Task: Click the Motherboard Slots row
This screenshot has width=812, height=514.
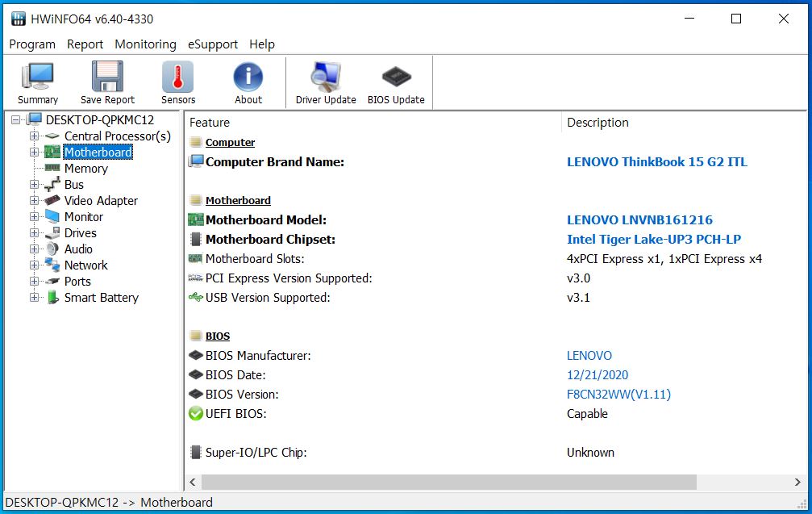Action: [496, 258]
